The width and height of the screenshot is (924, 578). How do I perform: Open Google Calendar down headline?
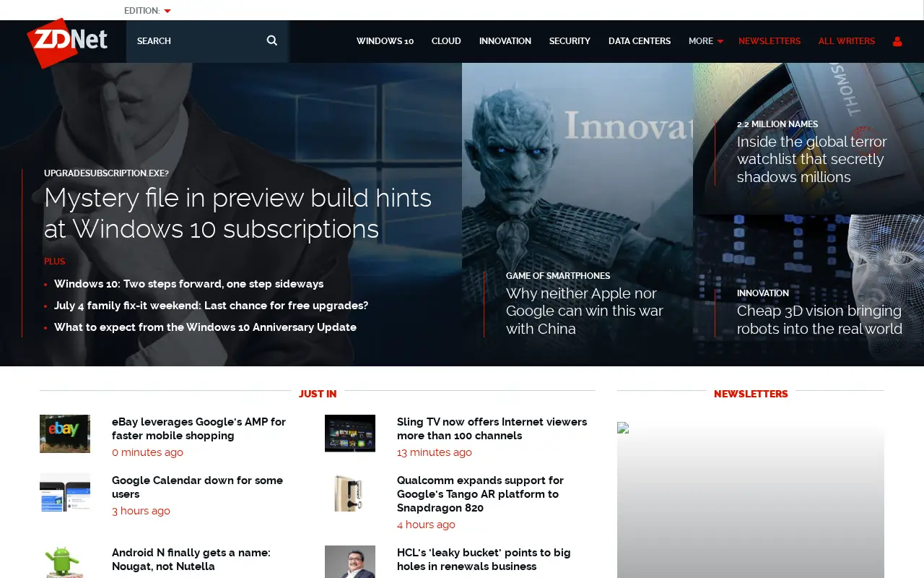(197, 487)
